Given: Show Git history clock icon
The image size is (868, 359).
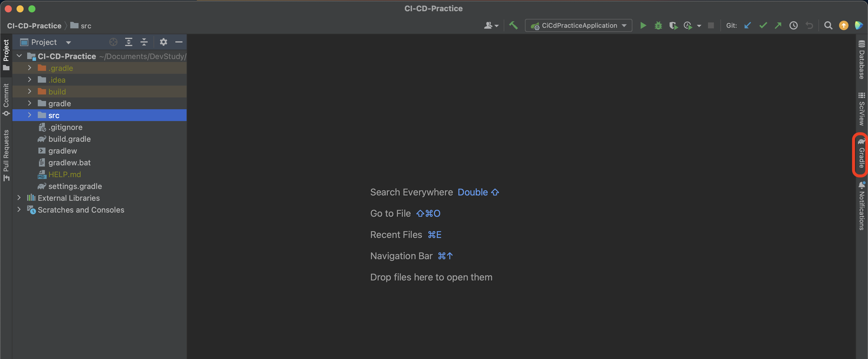Looking at the screenshot, I should coord(793,26).
